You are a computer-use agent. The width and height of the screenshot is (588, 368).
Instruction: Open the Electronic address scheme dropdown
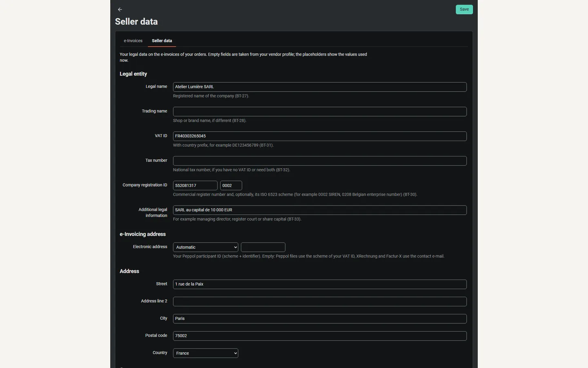click(205, 247)
